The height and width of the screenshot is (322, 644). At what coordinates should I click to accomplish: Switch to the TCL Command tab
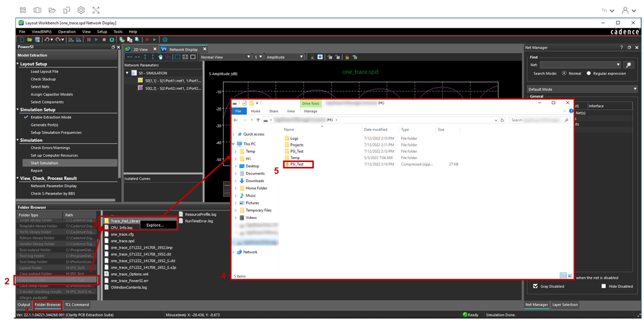77,304
